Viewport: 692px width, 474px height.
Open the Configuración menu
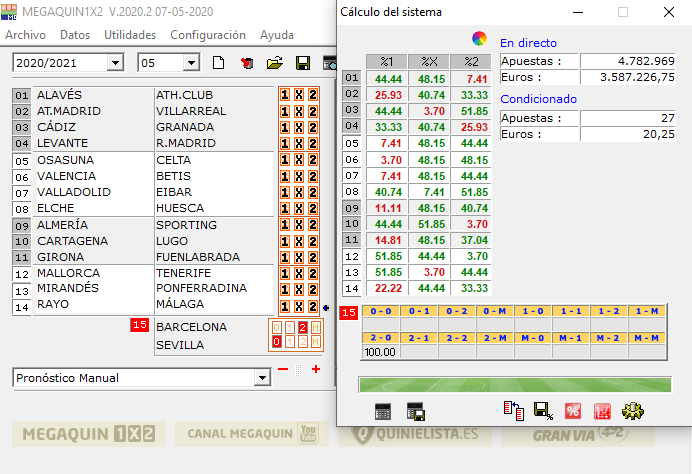click(208, 35)
